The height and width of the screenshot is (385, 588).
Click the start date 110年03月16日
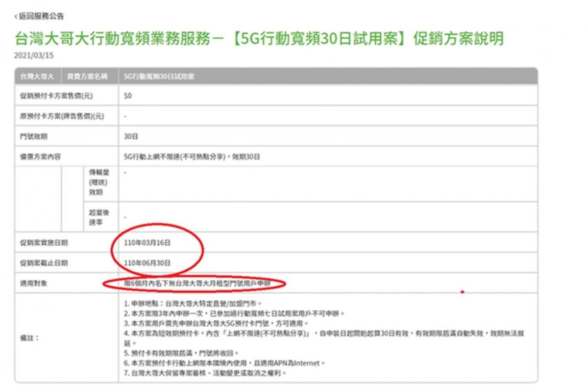click(x=147, y=243)
